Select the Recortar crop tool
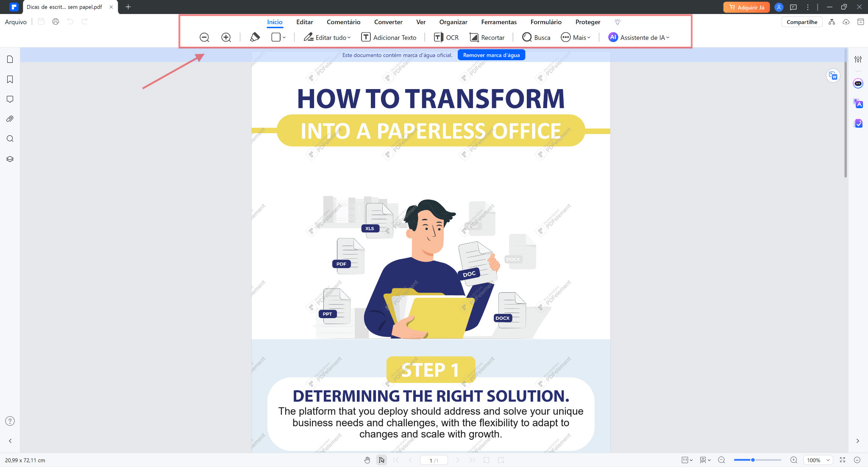Image resolution: width=868 pixels, height=467 pixels. 487,37
